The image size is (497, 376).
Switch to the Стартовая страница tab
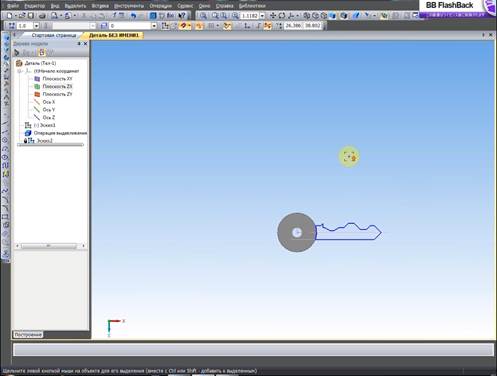click(54, 35)
